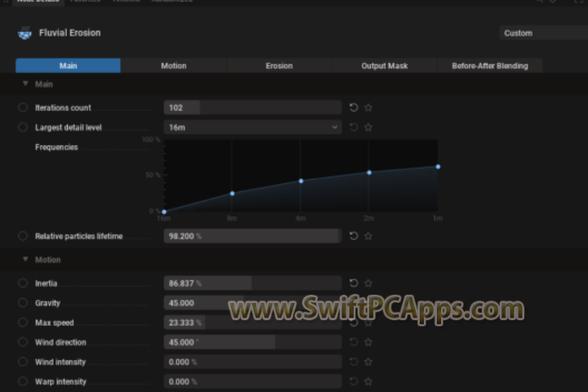
Task: Toggle the circle beside Largest detail level
Action: [23, 127]
